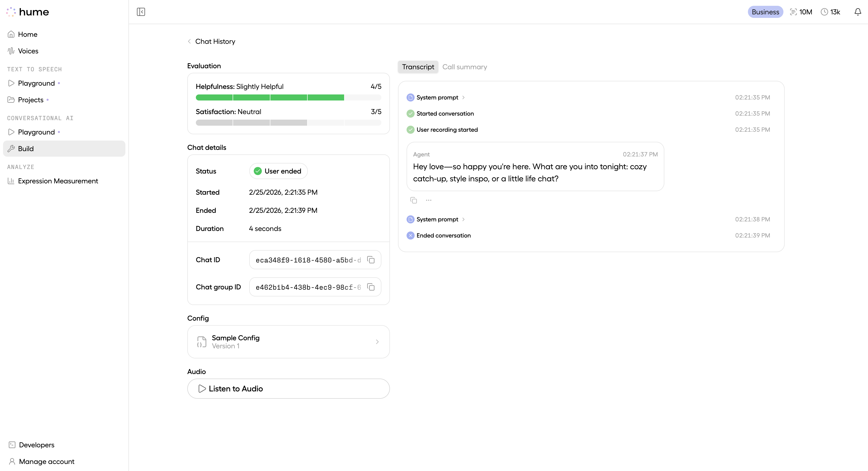868x471 pixels.
Task: Select the Voices sidebar icon
Action: [11, 51]
